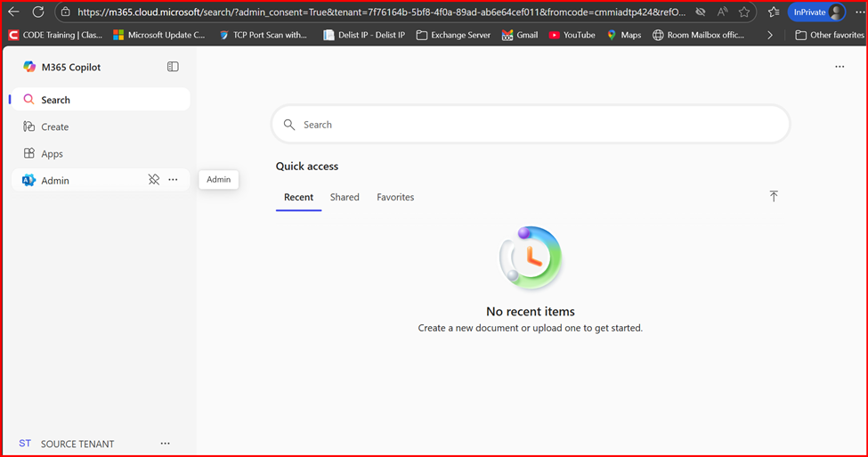
Task: Collapse the M365 Copilot navigation pane
Action: [x=173, y=67]
